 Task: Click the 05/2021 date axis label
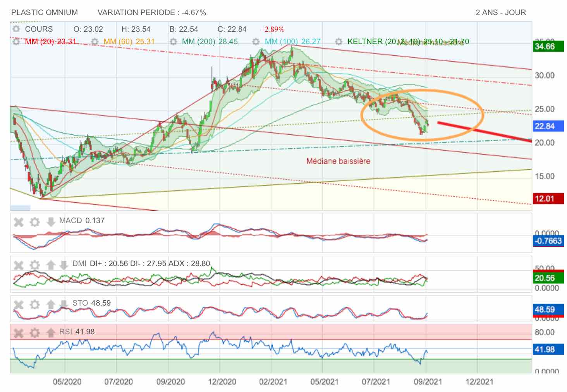click(325, 382)
